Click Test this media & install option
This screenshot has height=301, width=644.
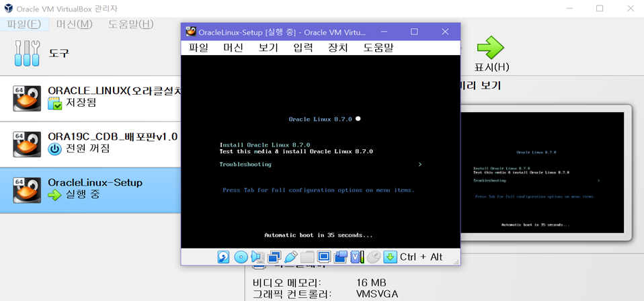(x=296, y=152)
